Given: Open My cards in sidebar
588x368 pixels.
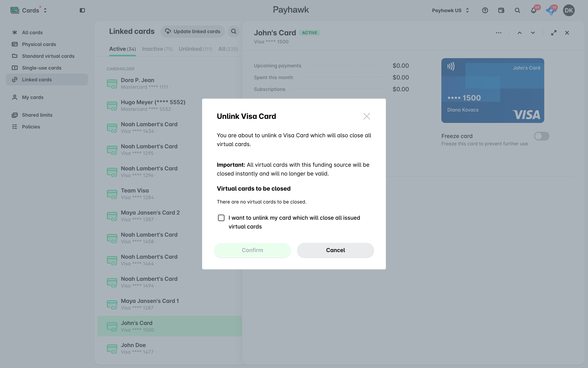Looking at the screenshot, I should coord(47,97).
